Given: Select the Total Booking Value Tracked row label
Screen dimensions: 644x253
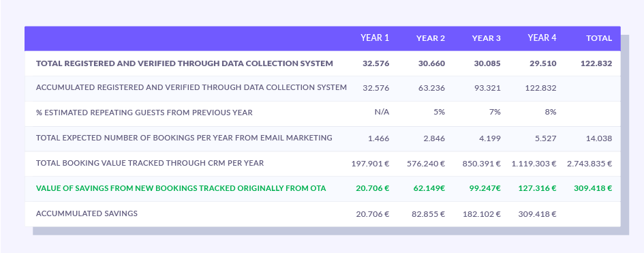Looking at the screenshot, I should 150,163.
